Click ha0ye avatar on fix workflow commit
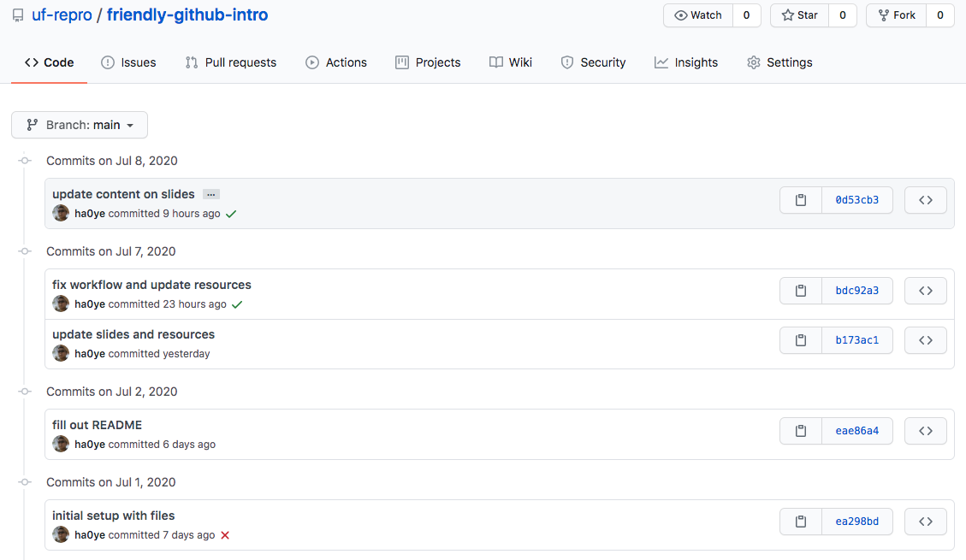The image size is (966, 560). coord(61,304)
